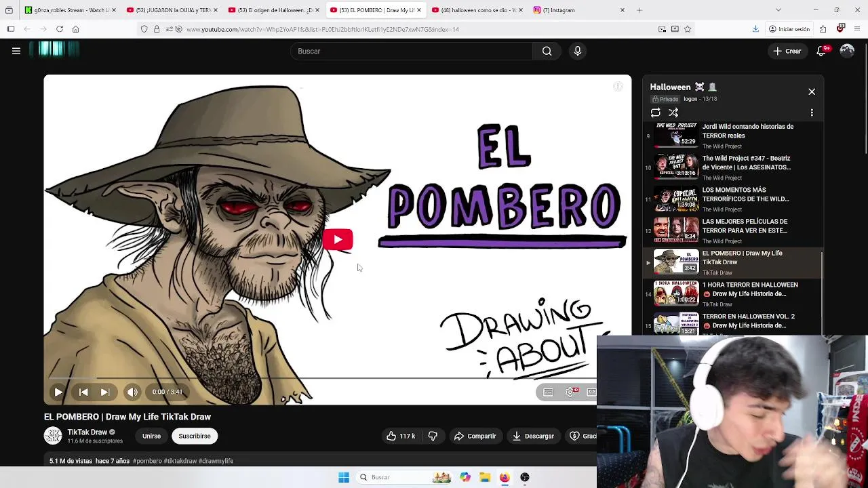Image resolution: width=868 pixels, height=488 pixels.
Task: Click the Descargar download button
Action: point(534,436)
